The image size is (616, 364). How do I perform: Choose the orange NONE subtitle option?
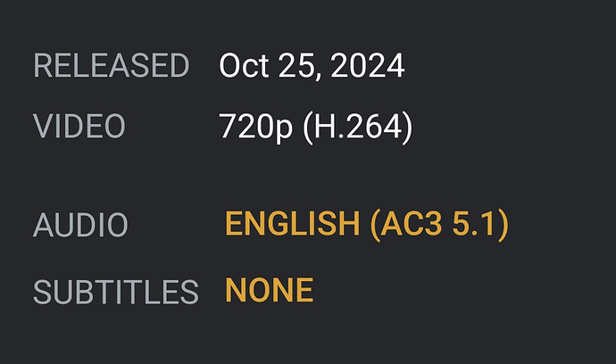(269, 290)
